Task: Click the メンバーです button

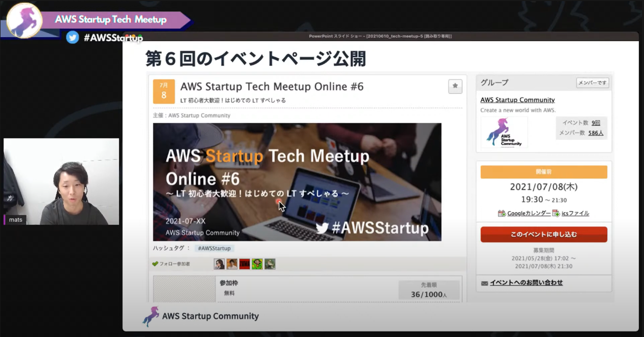Action: (592, 83)
